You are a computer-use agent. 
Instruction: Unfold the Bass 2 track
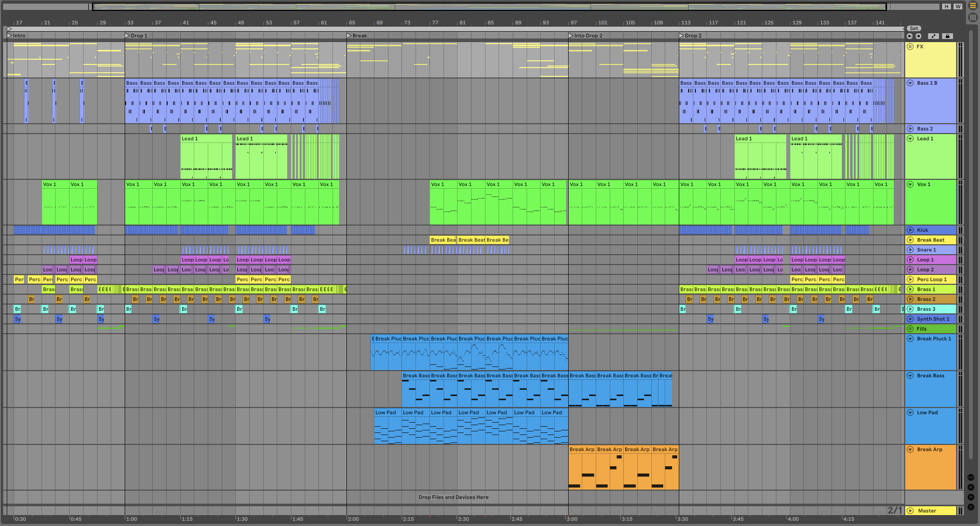[x=910, y=129]
